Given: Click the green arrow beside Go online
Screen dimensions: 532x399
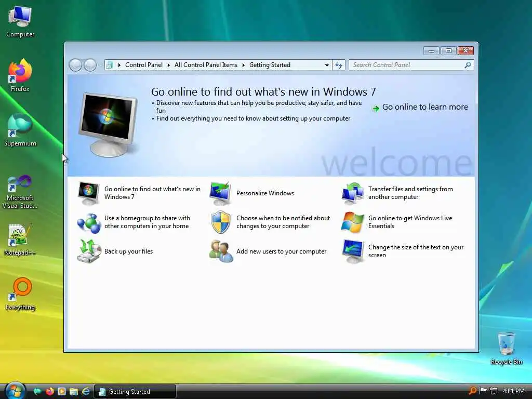Looking at the screenshot, I should [x=376, y=108].
